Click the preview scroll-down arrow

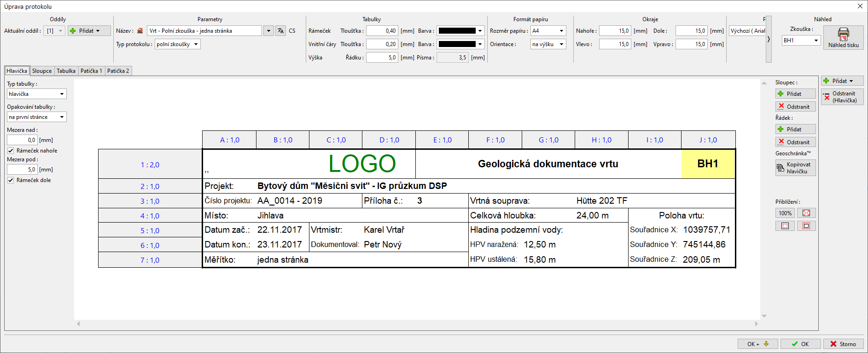[x=764, y=316]
